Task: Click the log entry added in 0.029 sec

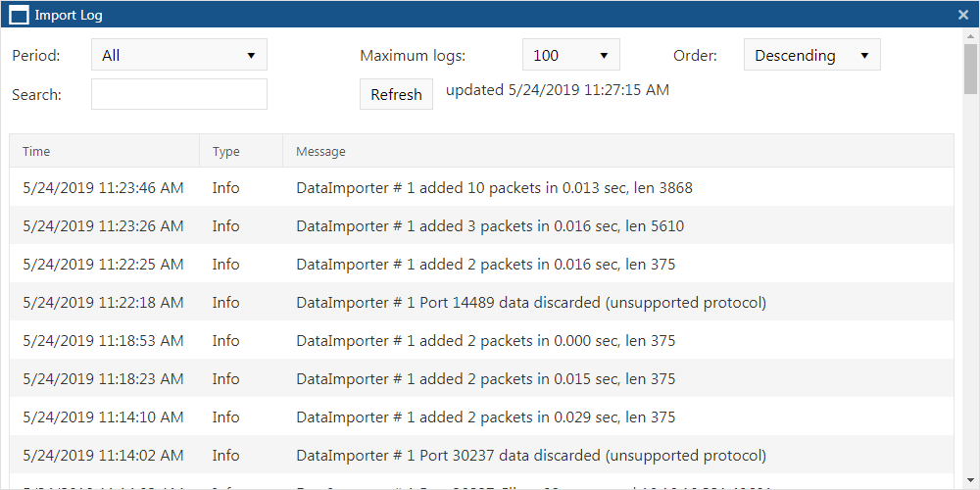Action: (x=480, y=417)
